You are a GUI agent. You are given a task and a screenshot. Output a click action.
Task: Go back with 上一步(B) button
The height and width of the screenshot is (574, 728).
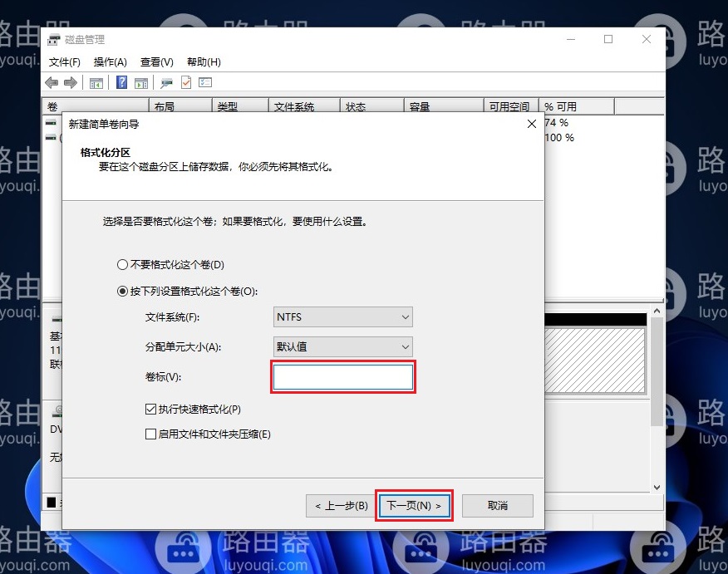pyautogui.click(x=342, y=506)
